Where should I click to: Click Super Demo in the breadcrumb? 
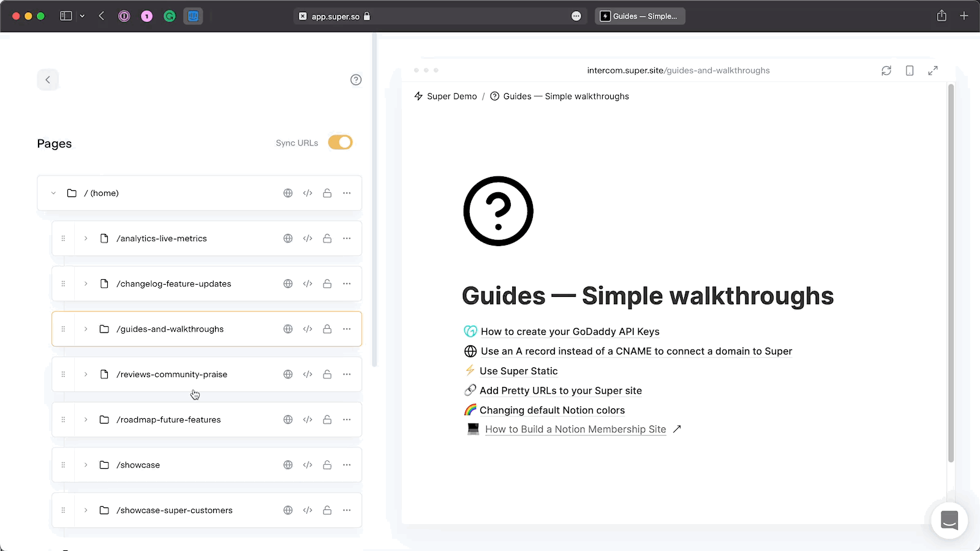[x=451, y=97]
